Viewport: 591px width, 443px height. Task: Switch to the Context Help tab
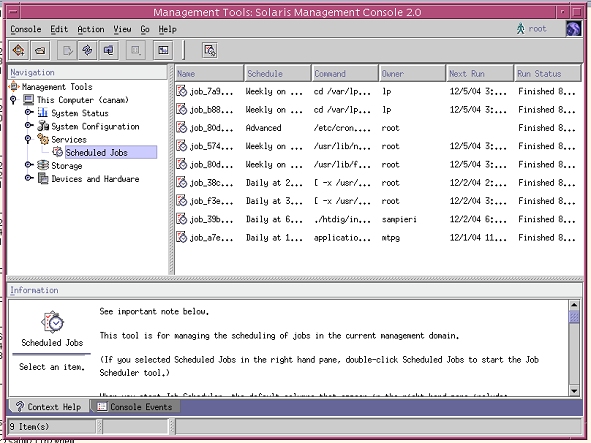(49, 407)
